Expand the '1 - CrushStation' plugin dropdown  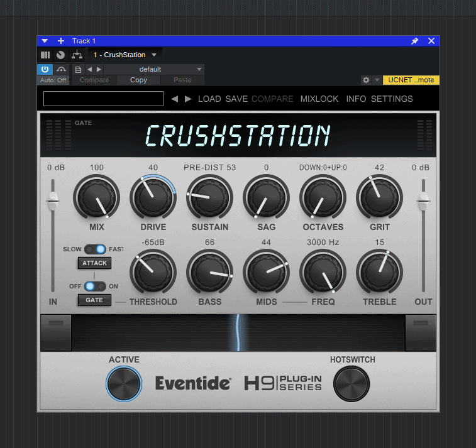pos(154,55)
